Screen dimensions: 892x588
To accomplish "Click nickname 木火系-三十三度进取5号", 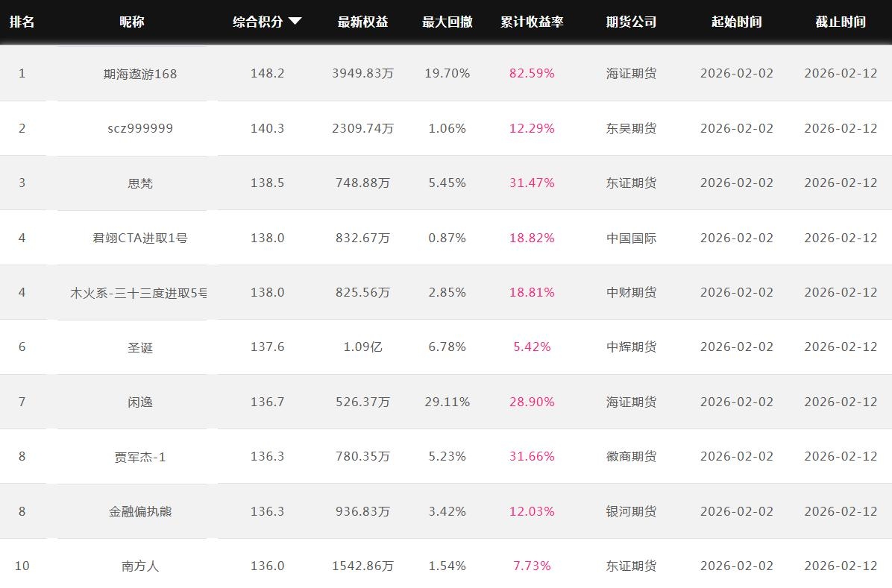I will tap(139, 293).
